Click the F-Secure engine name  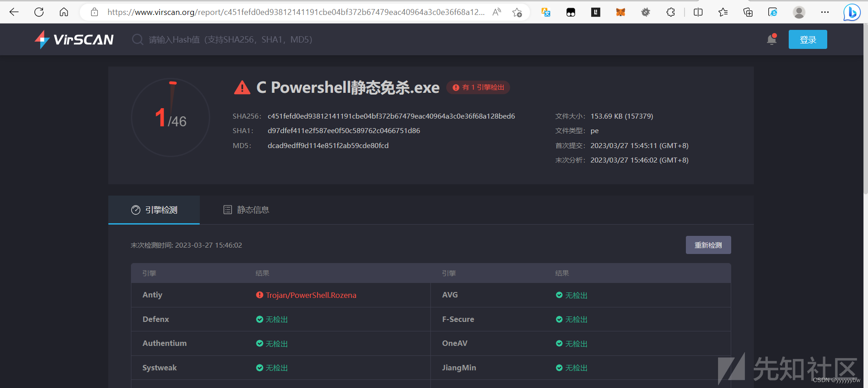pyautogui.click(x=458, y=319)
